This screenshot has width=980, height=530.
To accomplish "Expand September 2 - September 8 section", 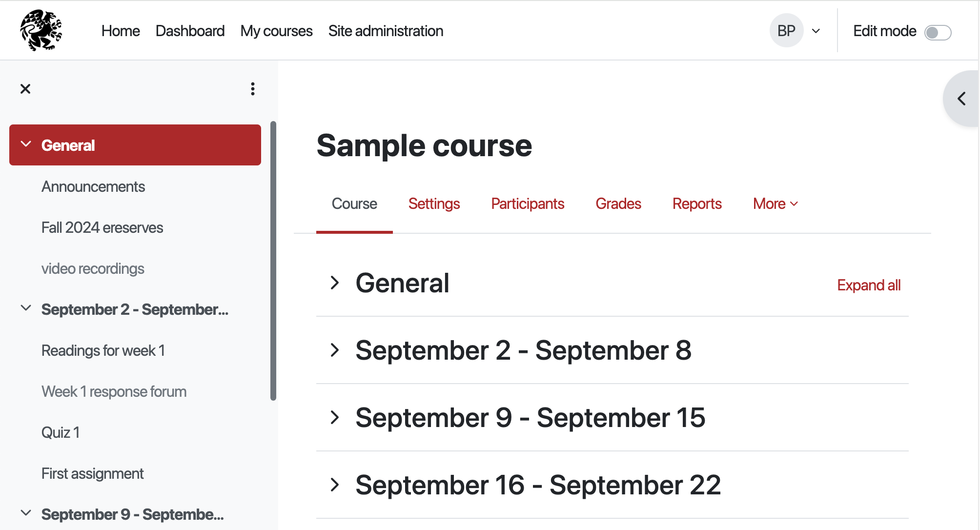I will [x=335, y=350].
